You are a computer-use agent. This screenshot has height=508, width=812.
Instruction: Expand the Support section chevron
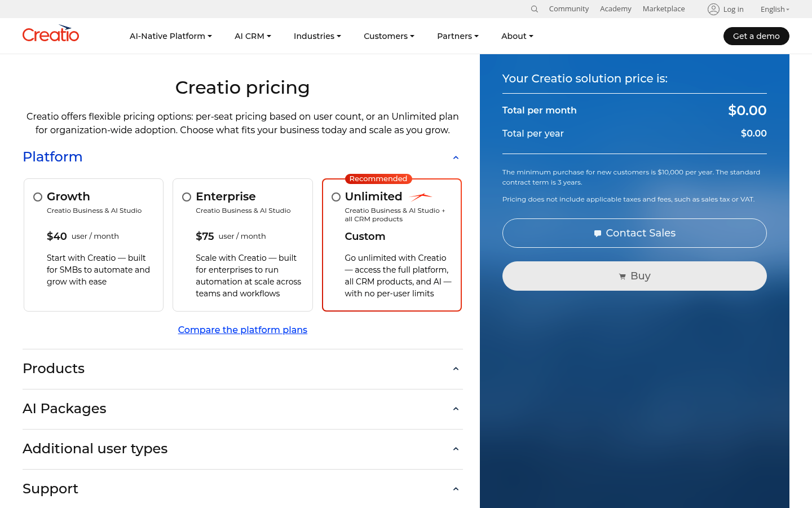click(456, 489)
